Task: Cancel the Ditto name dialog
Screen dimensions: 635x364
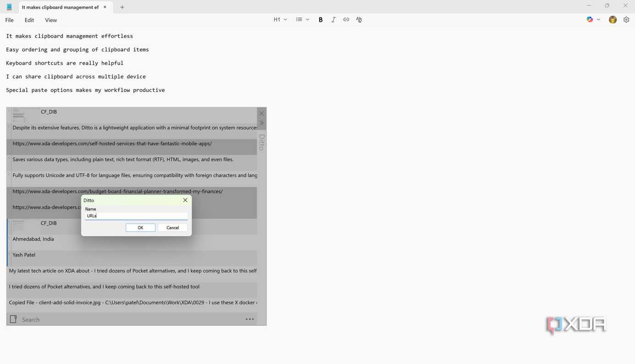Action: (x=172, y=228)
